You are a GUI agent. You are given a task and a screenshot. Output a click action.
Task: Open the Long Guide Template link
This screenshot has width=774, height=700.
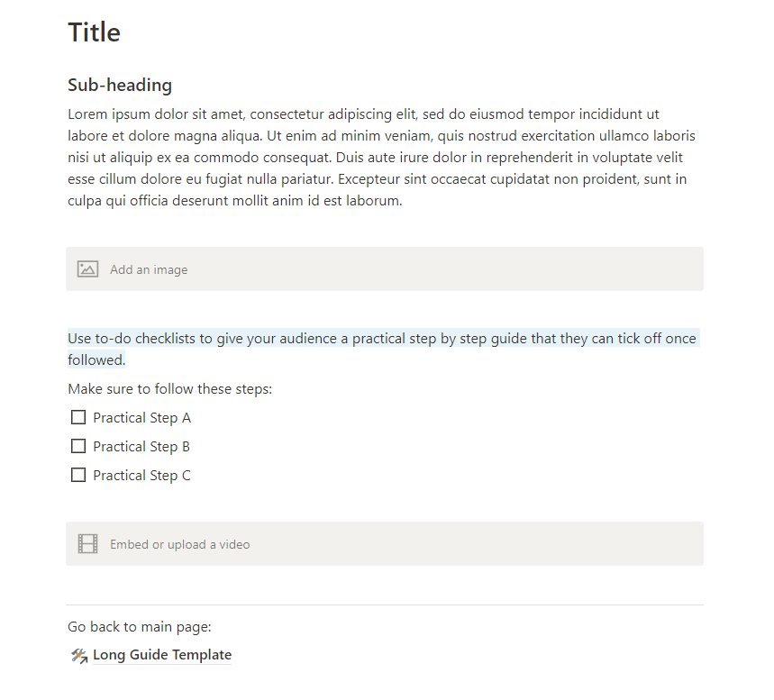tap(162, 655)
